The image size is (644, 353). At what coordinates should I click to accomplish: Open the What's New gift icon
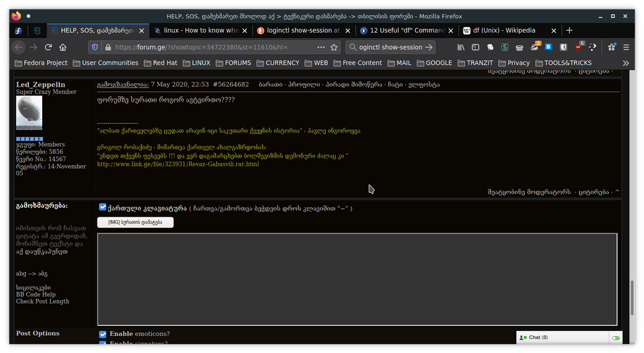tap(611, 47)
